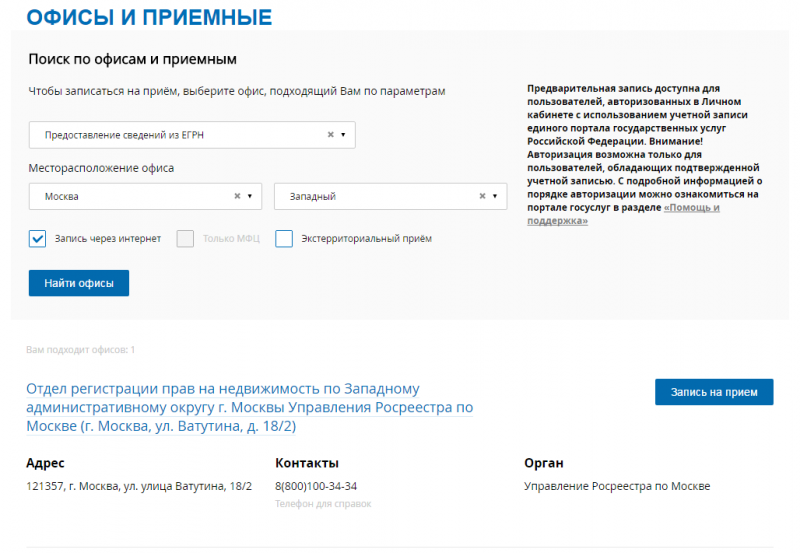This screenshot has width=800, height=553.
Task: Open the 'Отдел регистрации прав на недвижимость' office link
Action: pyautogui.click(x=249, y=408)
